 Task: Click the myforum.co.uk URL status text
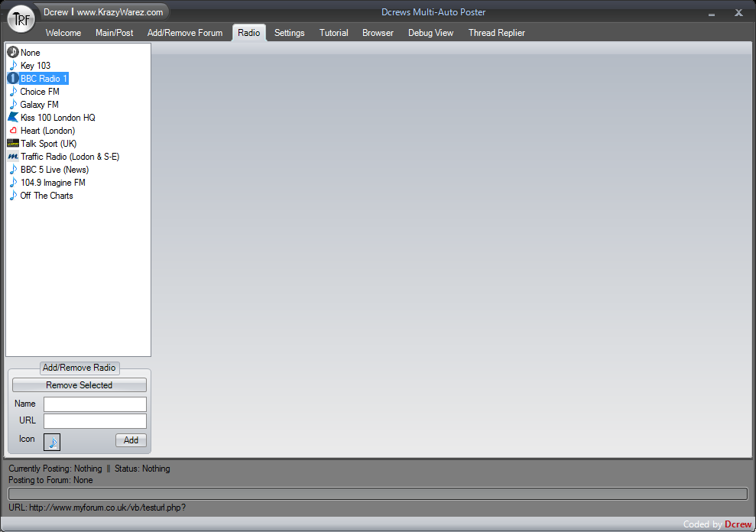tap(97, 508)
